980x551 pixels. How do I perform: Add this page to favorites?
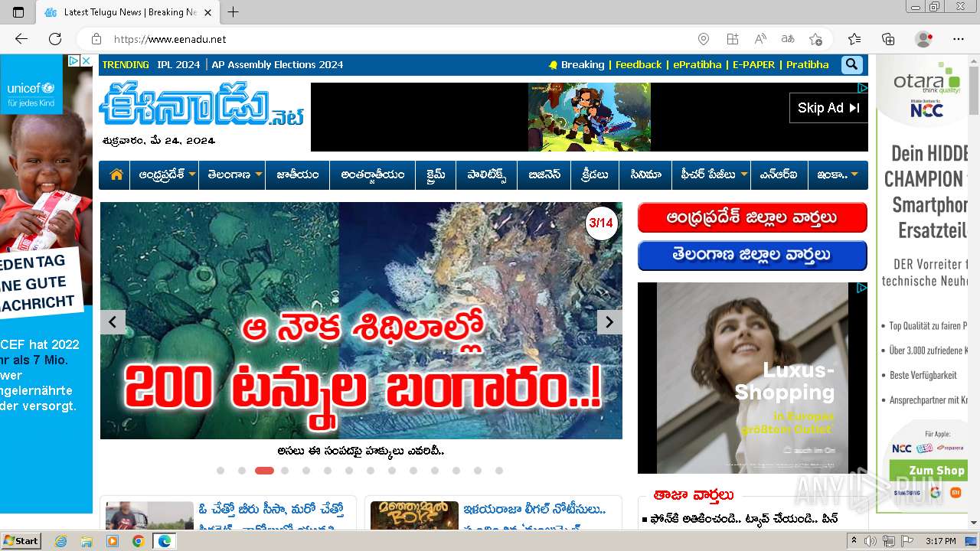816,39
